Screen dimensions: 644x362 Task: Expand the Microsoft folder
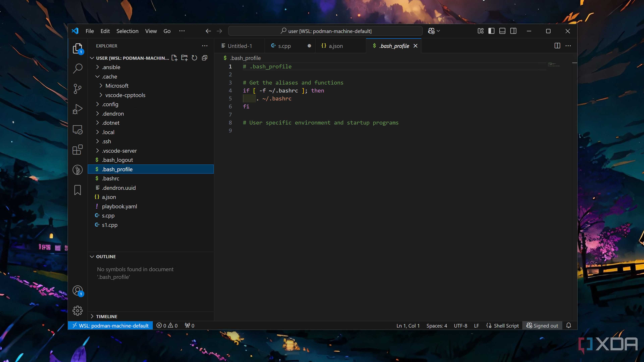pyautogui.click(x=101, y=86)
